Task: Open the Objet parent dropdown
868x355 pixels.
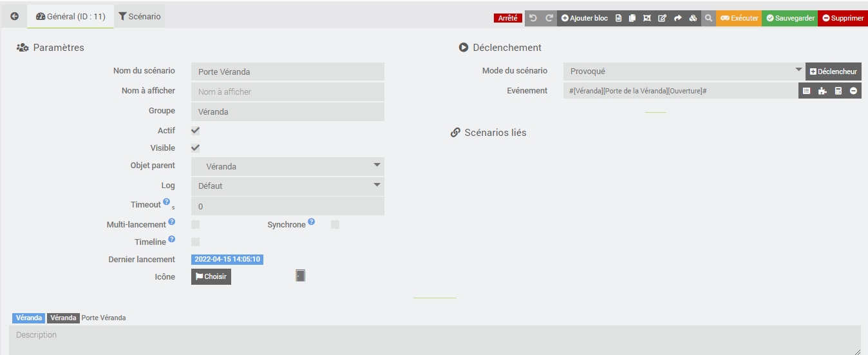Action: tap(288, 166)
